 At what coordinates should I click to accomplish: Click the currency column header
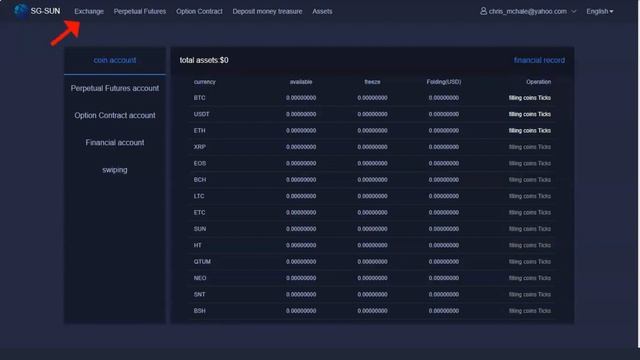click(x=204, y=82)
